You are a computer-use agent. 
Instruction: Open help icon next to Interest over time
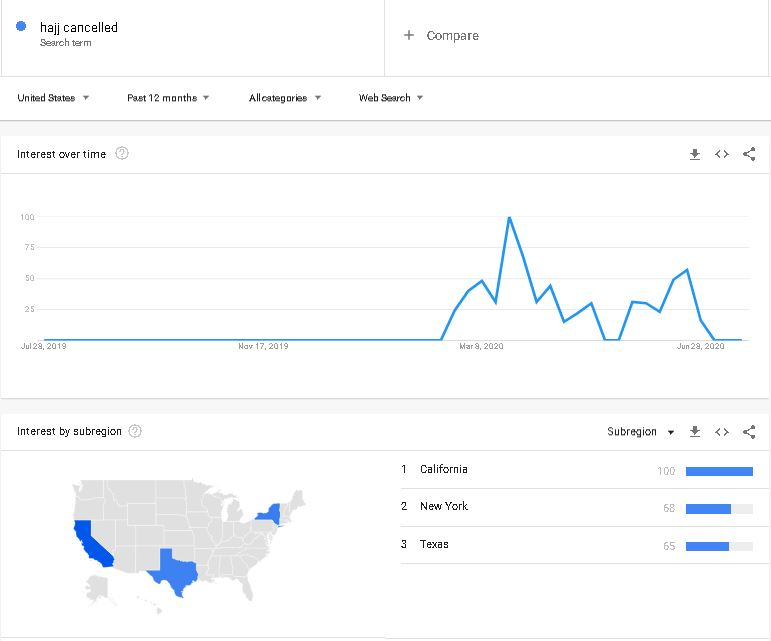[x=122, y=154]
